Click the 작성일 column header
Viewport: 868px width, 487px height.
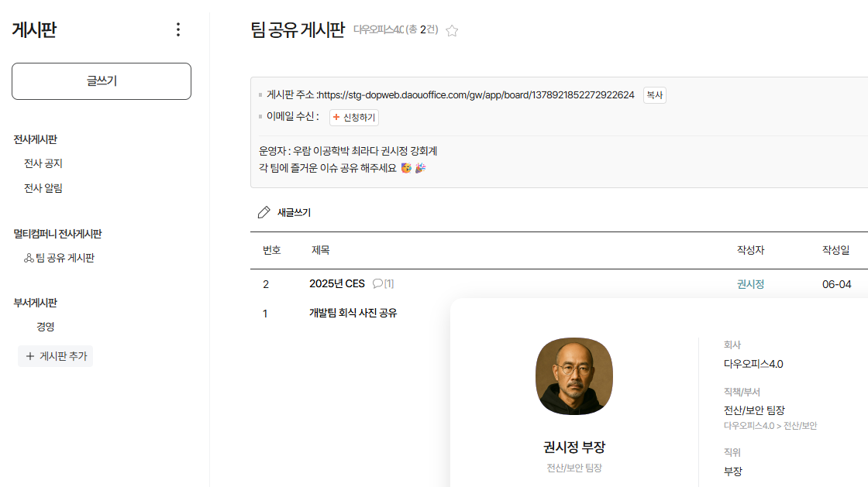tap(835, 250)
